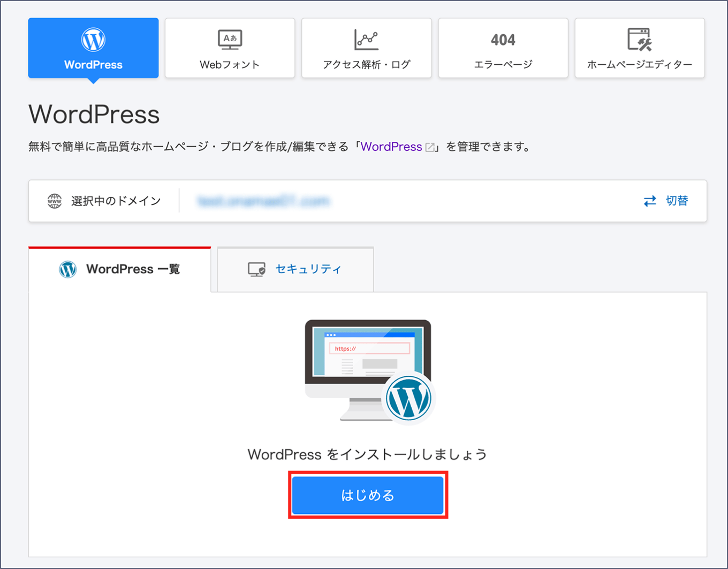Open ホームページエディター tile

tap(640, 48)
